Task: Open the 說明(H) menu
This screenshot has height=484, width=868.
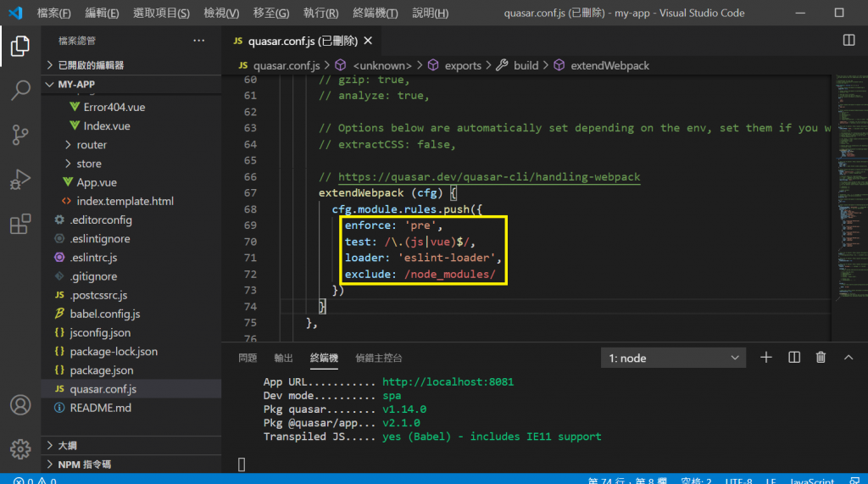Action: pos(430,13)
